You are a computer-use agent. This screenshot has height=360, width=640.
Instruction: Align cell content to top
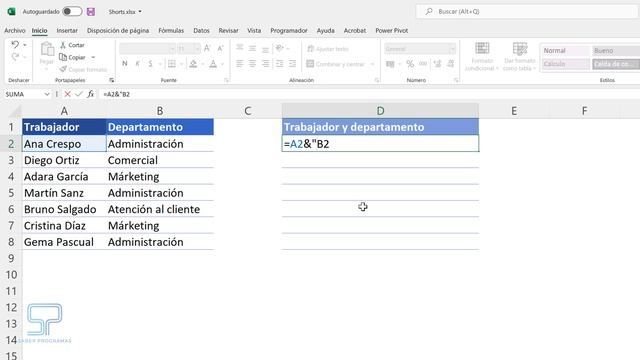click(x=240, y=49)
